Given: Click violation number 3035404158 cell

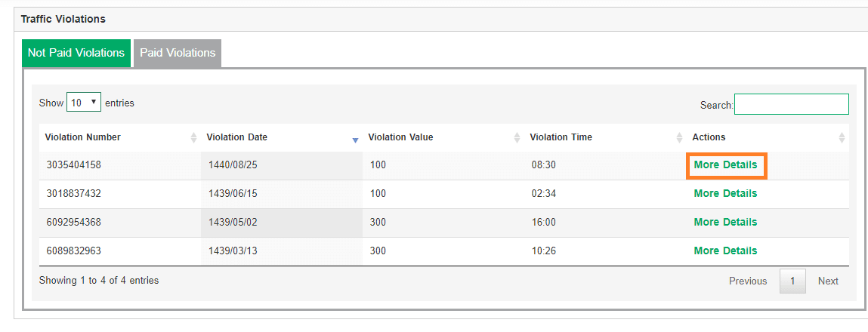Looking at the screenshot, I should click(74, 164).
